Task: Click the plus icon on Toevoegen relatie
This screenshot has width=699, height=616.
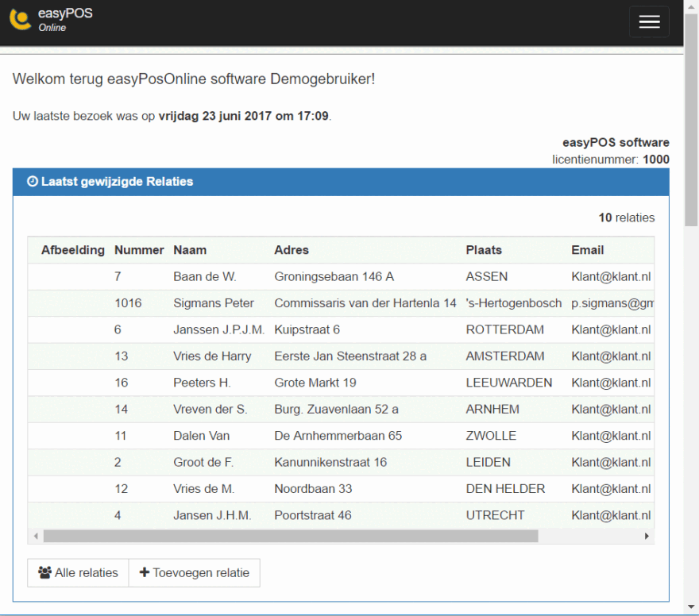Action: point(144,572)
